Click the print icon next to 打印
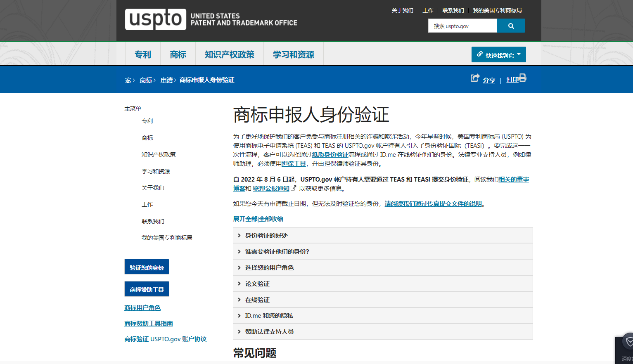 pos(523,78)
